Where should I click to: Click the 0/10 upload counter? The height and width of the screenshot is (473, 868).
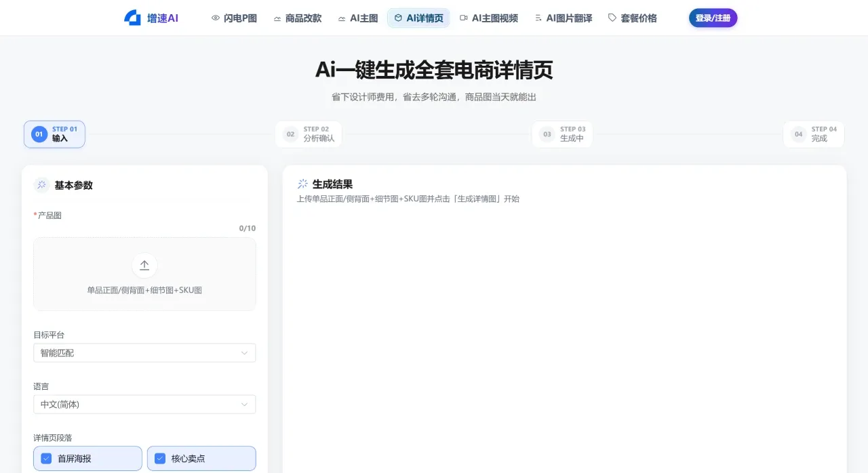tap(248, 228)
